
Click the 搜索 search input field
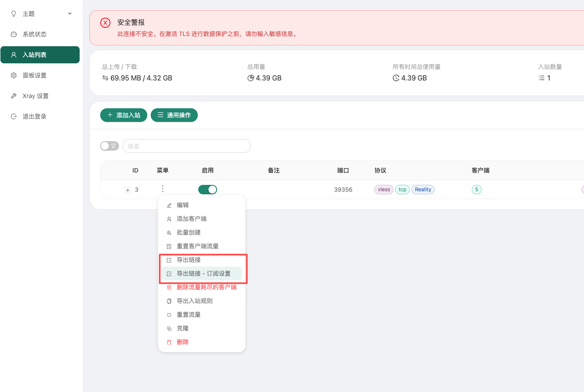click(187, 146)
